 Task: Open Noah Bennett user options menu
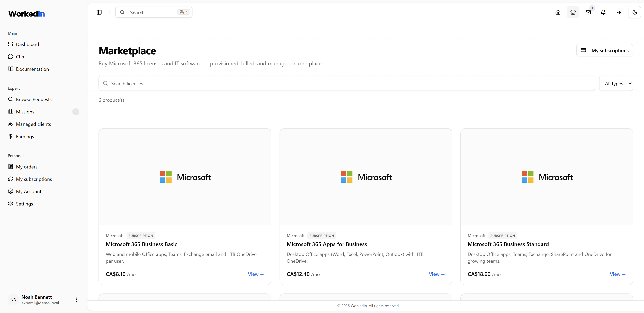76,300
